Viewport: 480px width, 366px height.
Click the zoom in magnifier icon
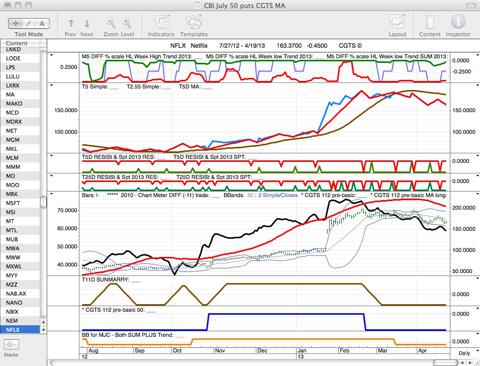pos(127,23)
